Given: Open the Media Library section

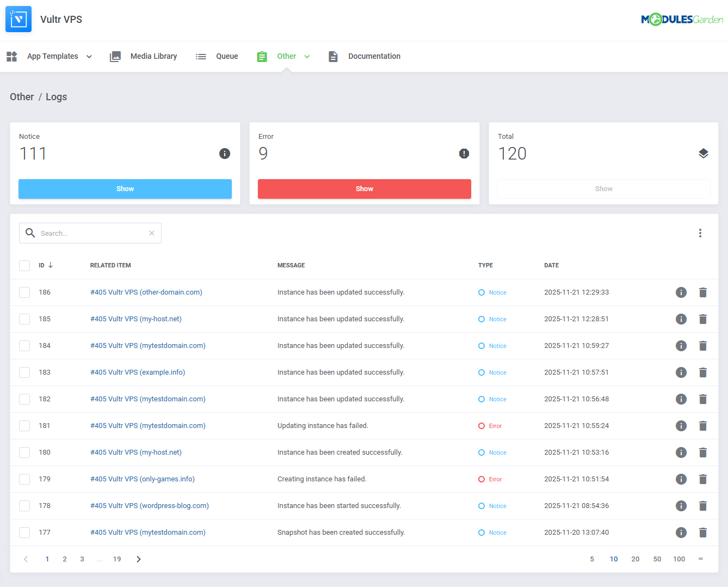Looking at the screenshot, I should point(153,56).
